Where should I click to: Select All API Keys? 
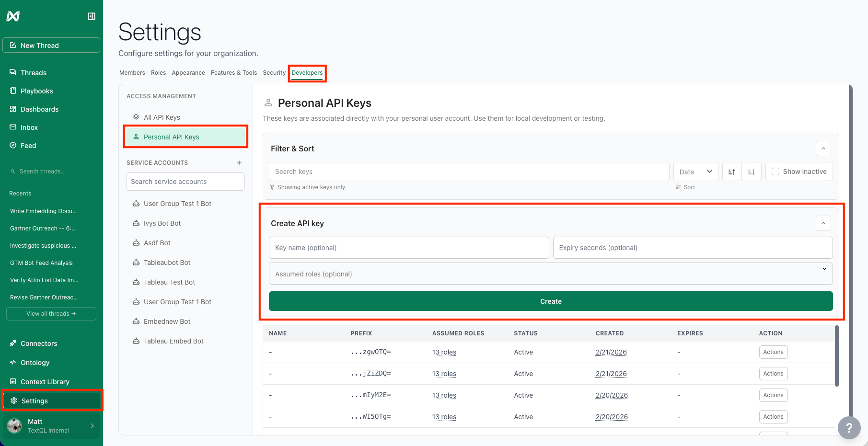coord(185,117)
